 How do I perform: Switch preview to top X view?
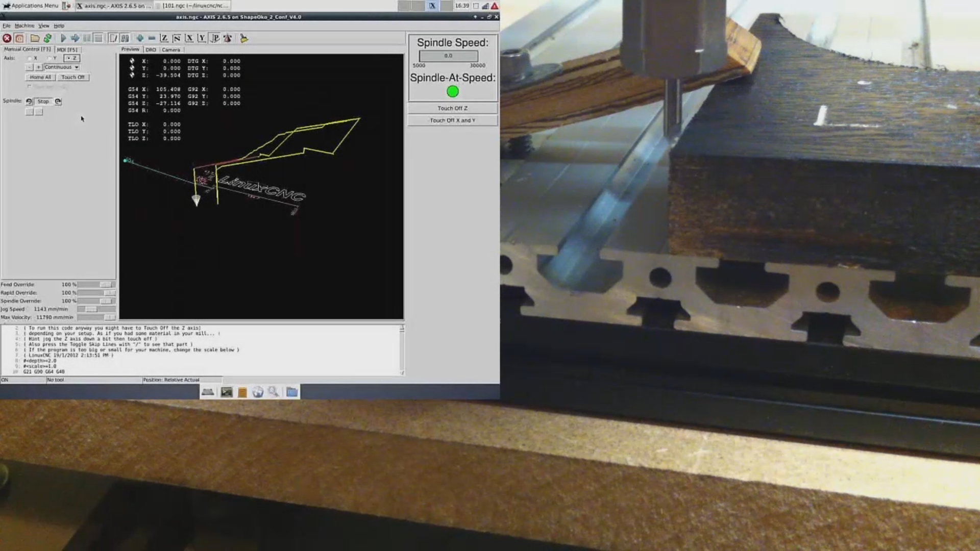pos(189,38)
